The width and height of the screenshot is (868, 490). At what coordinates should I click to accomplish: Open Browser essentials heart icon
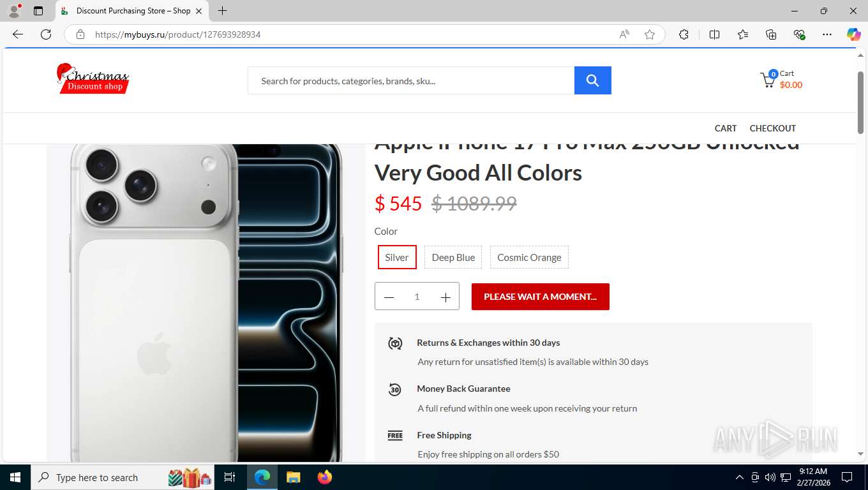(799, 34)
